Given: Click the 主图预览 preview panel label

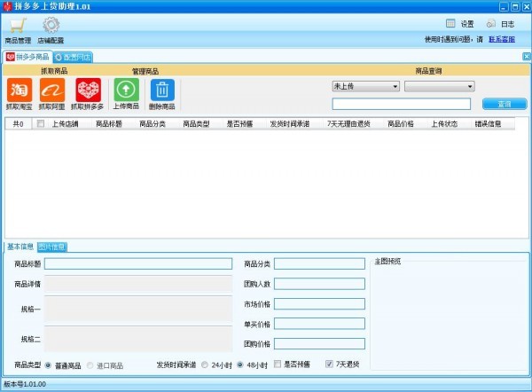Looking at the screenshot, I should [387, 261].
